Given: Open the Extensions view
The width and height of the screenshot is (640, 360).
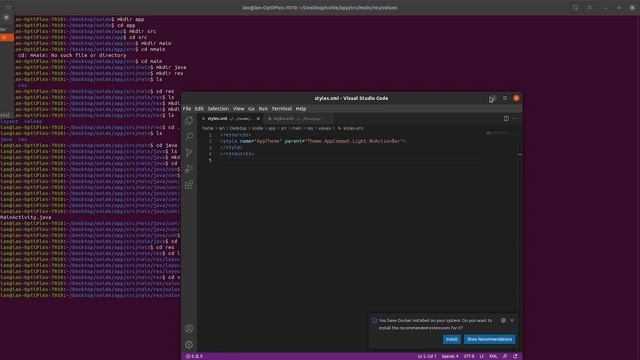Looking at the screenshot, I should [x=189, y=185].
